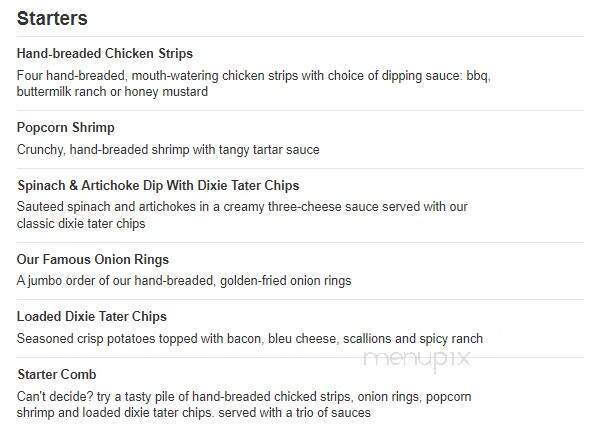Click the sauteed spinach and artichokes description
The width and height of the screenshot is (596, 441).
pos(242,215)
